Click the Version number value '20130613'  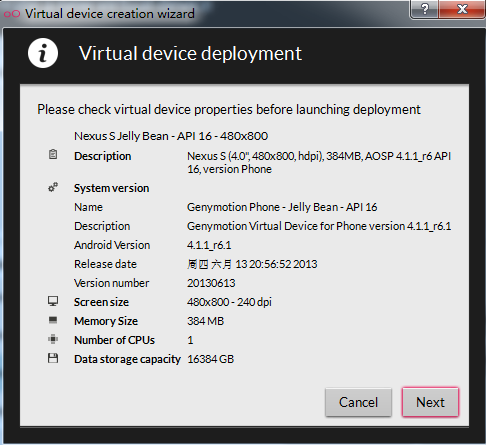(211, 283)
